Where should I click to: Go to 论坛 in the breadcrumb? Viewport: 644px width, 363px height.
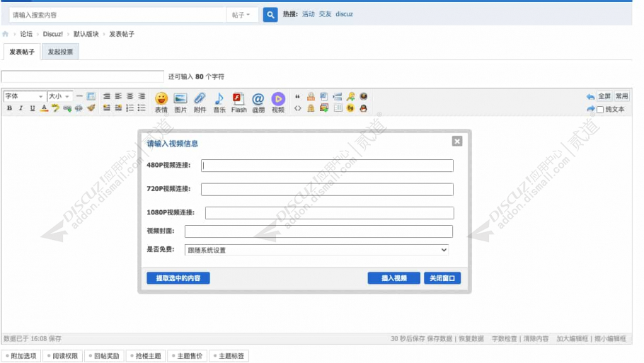tap(26, 34)
